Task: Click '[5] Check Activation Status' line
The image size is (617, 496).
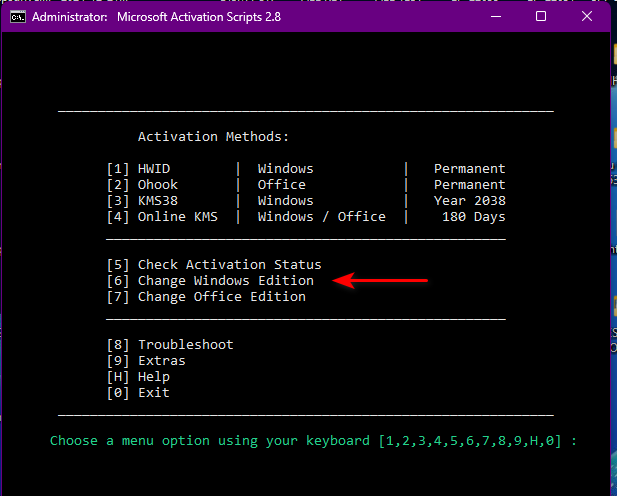Action: [x=214, y=265]
